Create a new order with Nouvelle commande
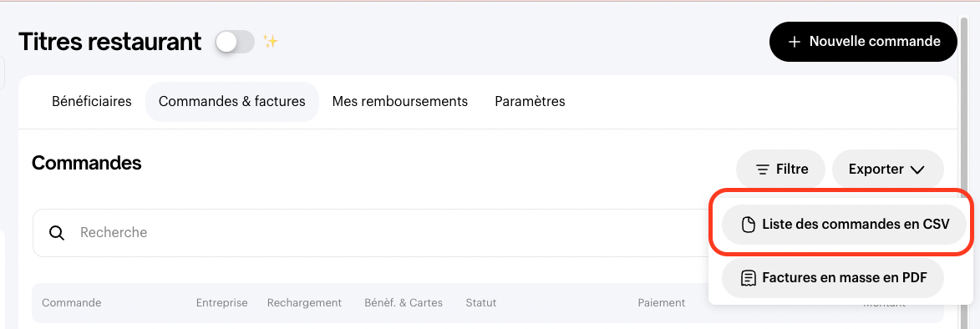This screenshot has height=329, width=980. pos(863,42)
